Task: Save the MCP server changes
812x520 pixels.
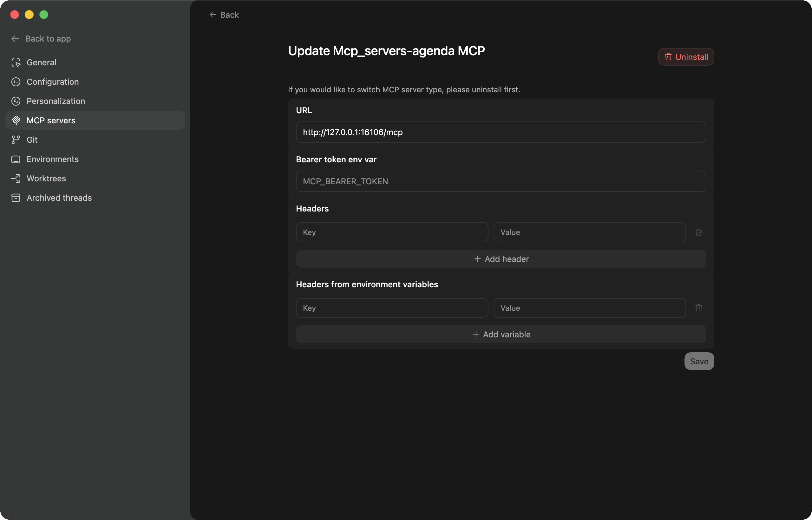Action: (699, 361)
